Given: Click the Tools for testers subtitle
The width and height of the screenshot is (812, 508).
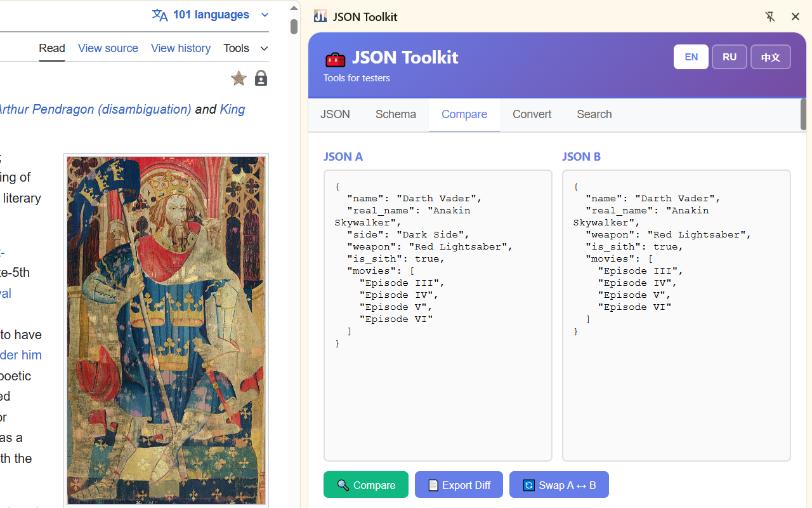Looking at the screenshot, I should [x=357, y=78].
